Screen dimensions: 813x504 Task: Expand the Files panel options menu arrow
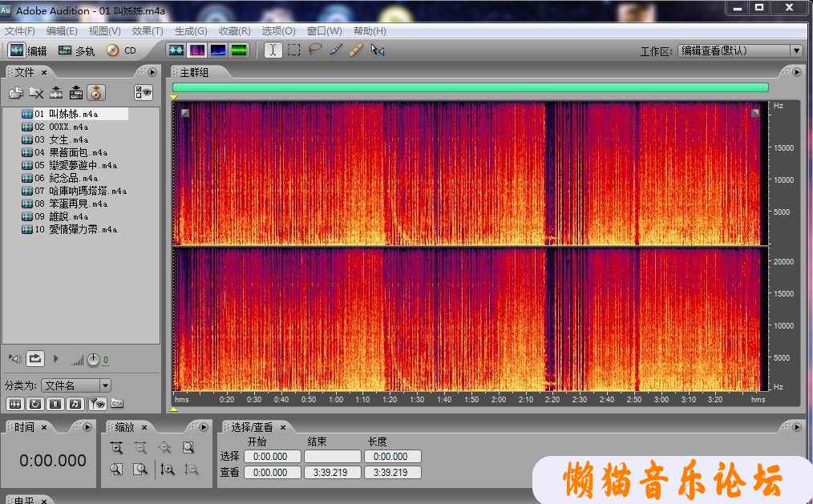pos(152,72)
